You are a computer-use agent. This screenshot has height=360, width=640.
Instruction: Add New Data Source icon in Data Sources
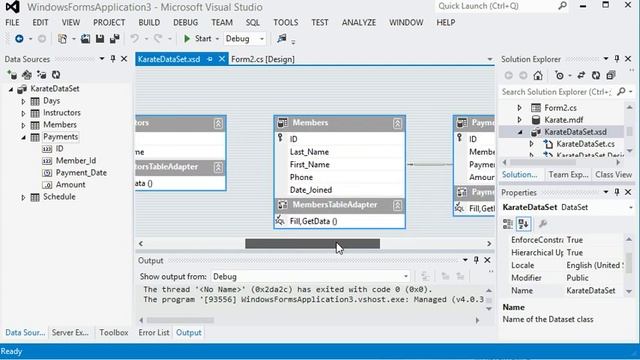click(12, 75)
